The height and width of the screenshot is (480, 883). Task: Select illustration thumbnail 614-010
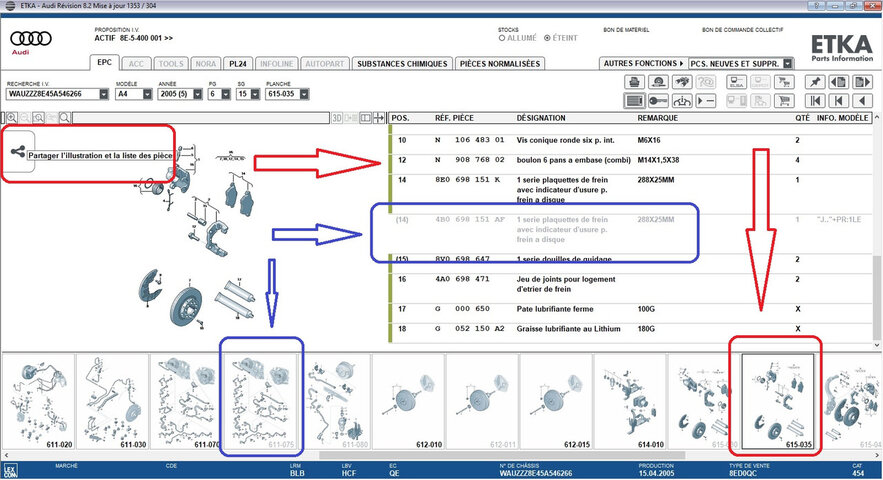tap(630, 402)
